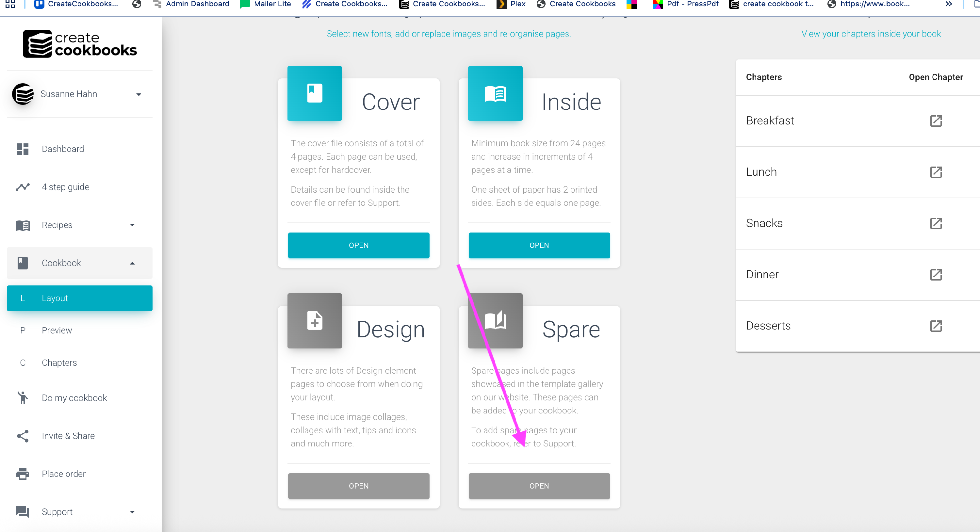Viewport: 980px width, 532px height.
Task: Expand the Susanne Hahn user menu
Action: pyautogui.click(x=139, y=94)
